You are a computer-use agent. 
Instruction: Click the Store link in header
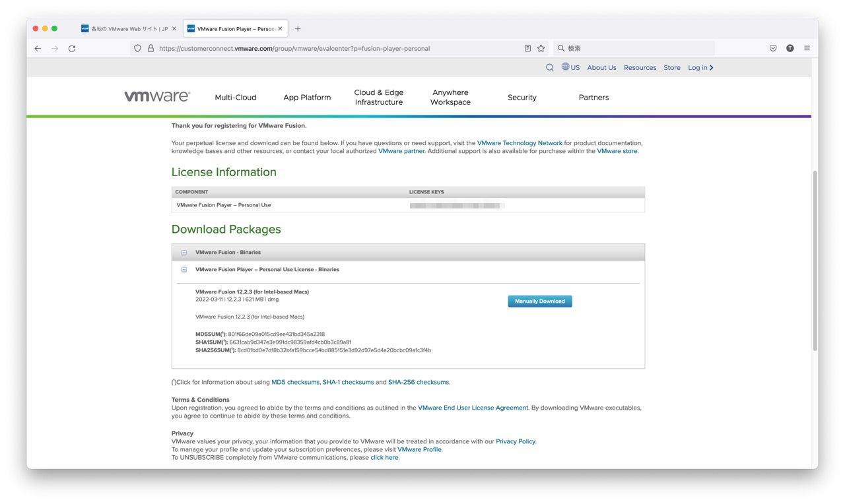click(672, 67)
